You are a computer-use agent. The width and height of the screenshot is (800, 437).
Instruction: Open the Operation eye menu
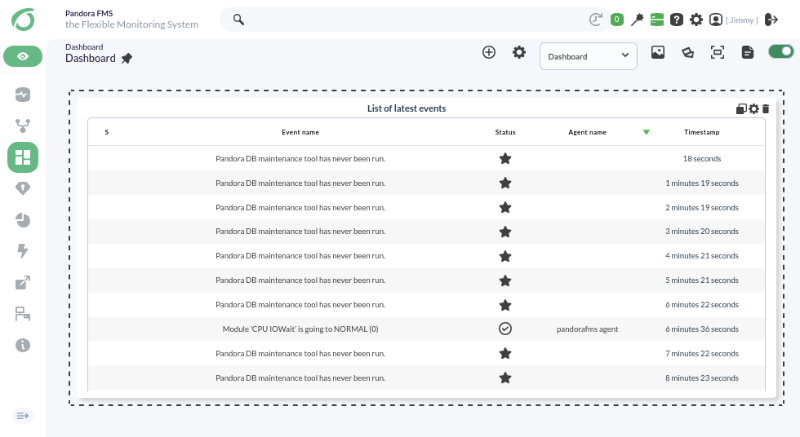[x=23, y=56]
